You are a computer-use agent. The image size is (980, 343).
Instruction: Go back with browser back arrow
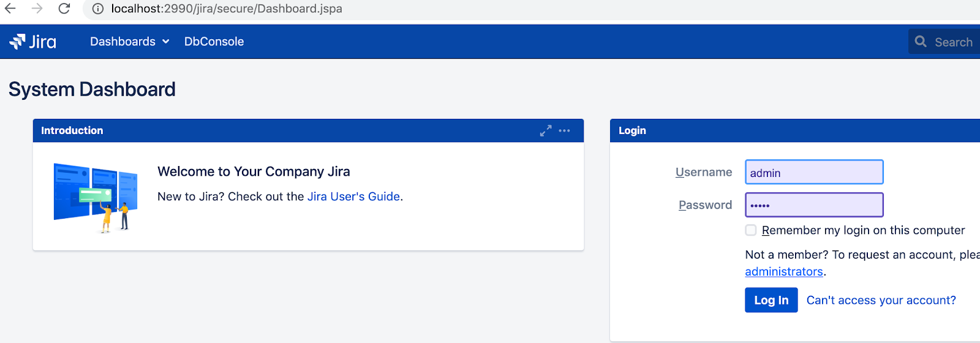tap(10, 9)
